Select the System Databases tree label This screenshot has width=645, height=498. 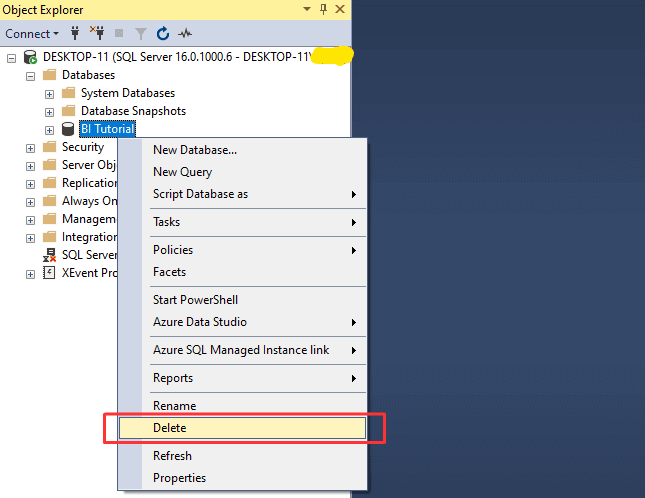click(128, 93)
